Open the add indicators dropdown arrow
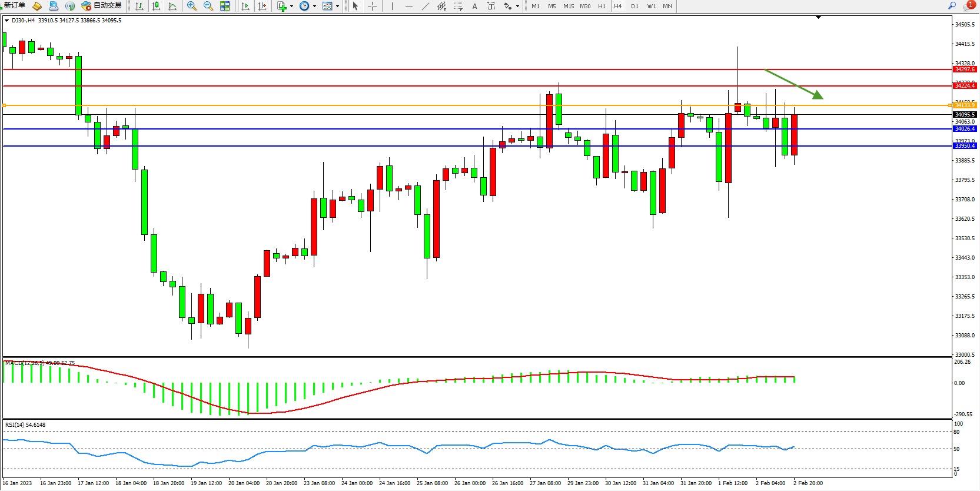This screenshot has height=491, width=980. (292, 6)
